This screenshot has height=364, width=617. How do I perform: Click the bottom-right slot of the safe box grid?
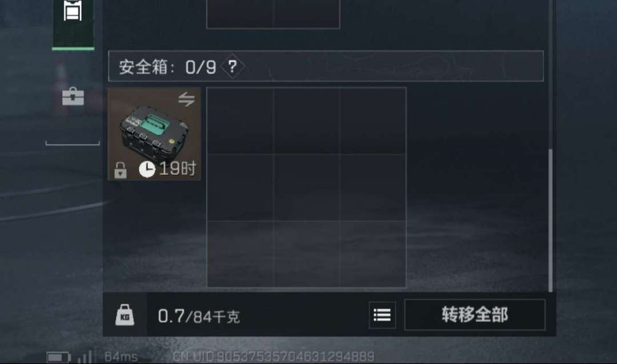pyautogui.click(x=372, y=254)
